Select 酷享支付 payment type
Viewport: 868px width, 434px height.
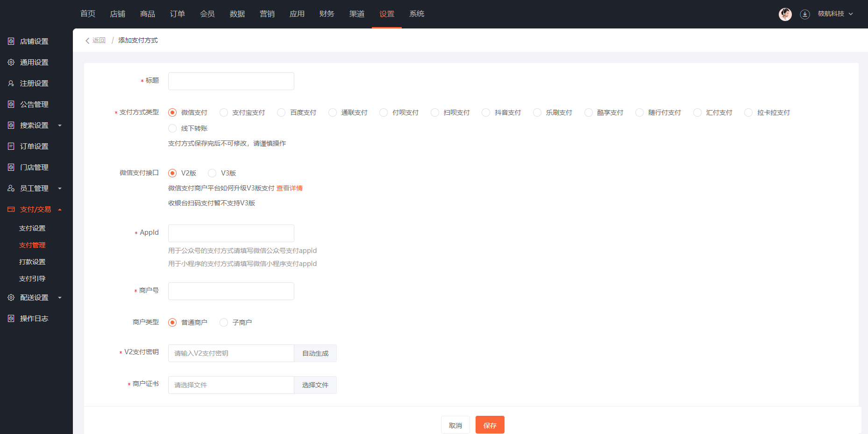point(589,112)
